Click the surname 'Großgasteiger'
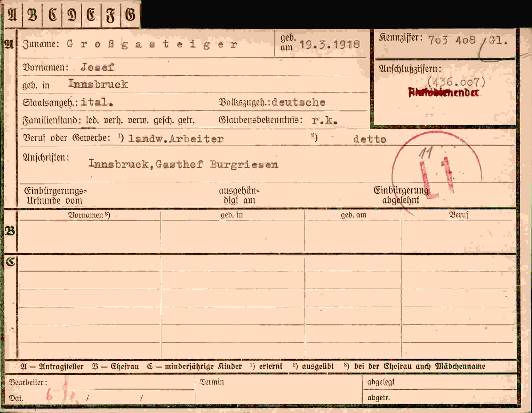This screenshot has width=532, height=413. (x=152, y=45)
